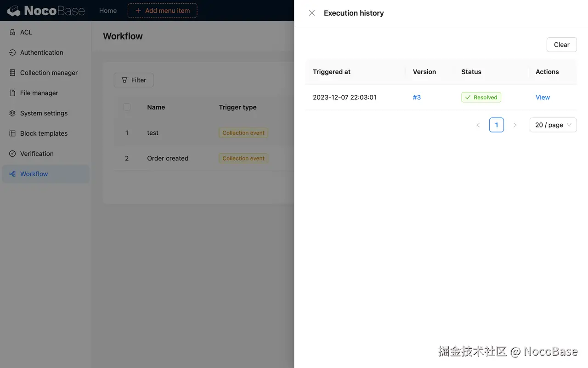Image resolution: width=588 pixels, height=368 pixels.
Task: Click Collection event tag in test row
Action: pyautogui.click(x=243, y=133)
